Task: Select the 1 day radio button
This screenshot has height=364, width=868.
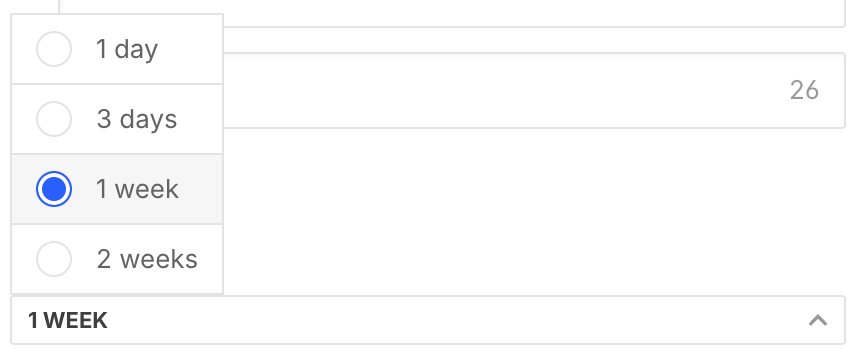Action: (x=54, y=49)
